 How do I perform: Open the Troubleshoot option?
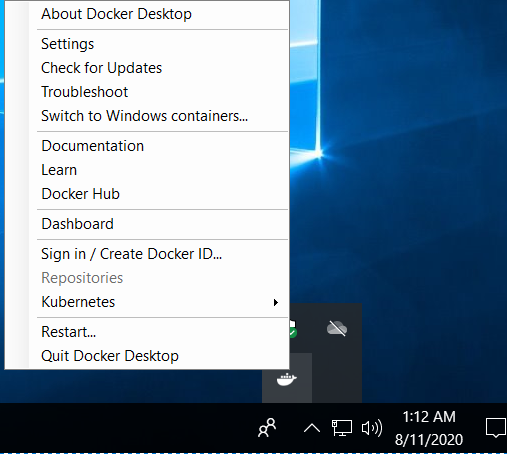[147, 92]
